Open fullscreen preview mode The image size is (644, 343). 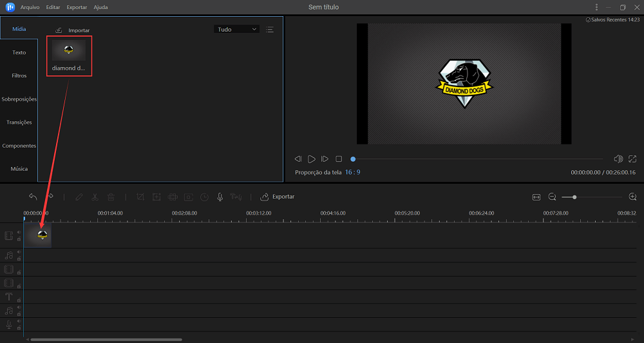tap(632, 159)
